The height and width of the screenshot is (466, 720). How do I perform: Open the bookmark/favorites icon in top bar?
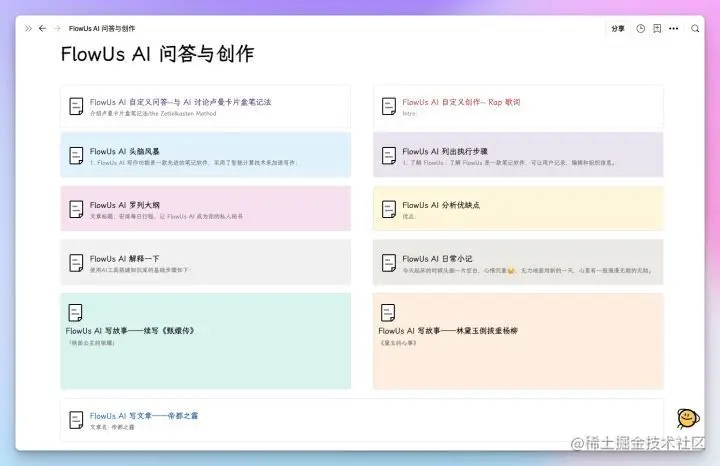pos(657,28)
